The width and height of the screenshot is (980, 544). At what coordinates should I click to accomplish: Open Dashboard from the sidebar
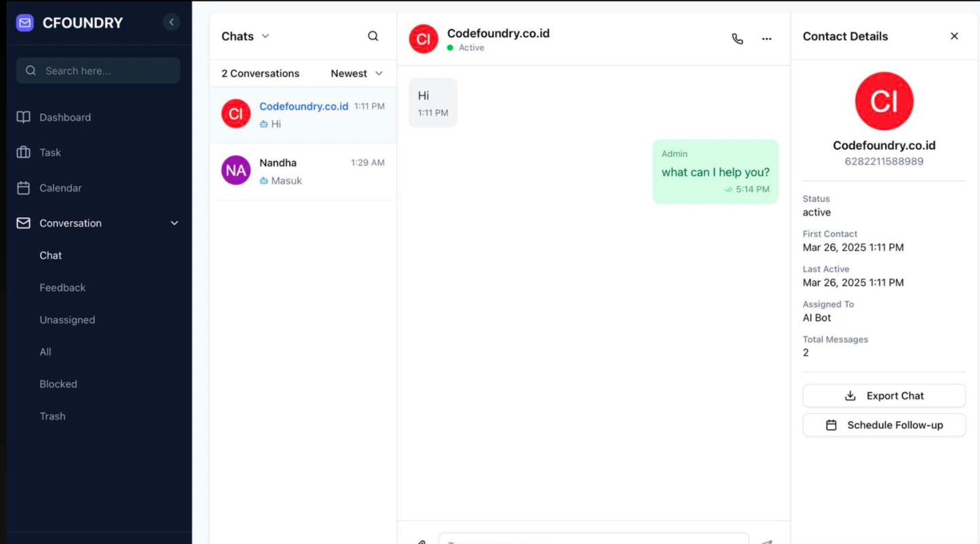pyautogui.click(x=64, y=117)
